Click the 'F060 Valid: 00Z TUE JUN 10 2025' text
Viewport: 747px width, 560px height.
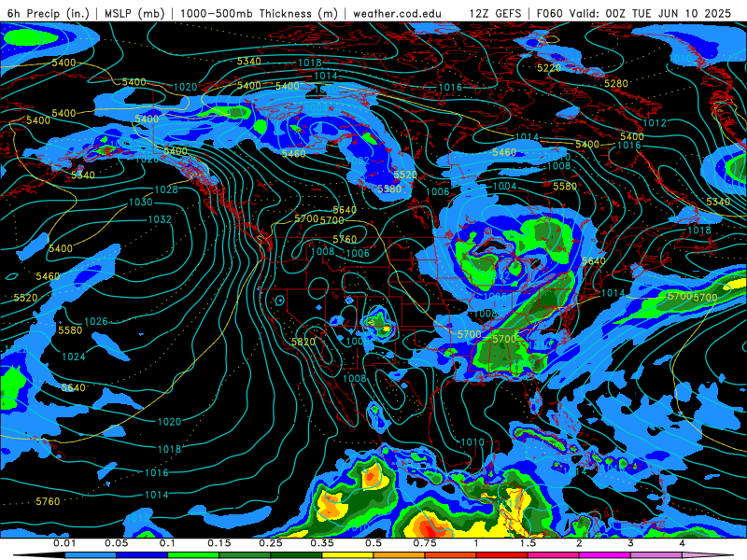pyautogui.click(x=634, y=13)
